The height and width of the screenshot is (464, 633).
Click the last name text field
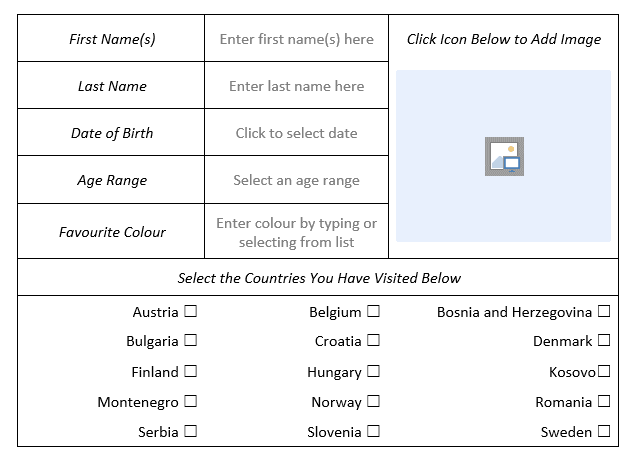point(296,86)
